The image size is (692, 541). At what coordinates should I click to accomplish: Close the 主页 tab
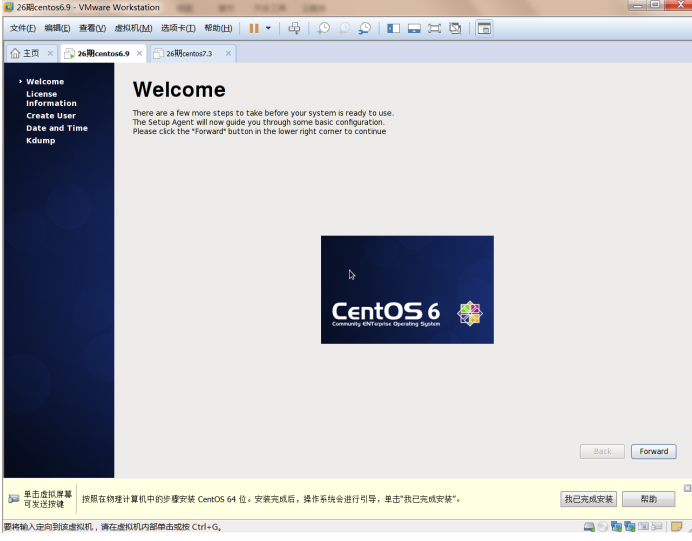pyautogui.click(x=50, y=53)
